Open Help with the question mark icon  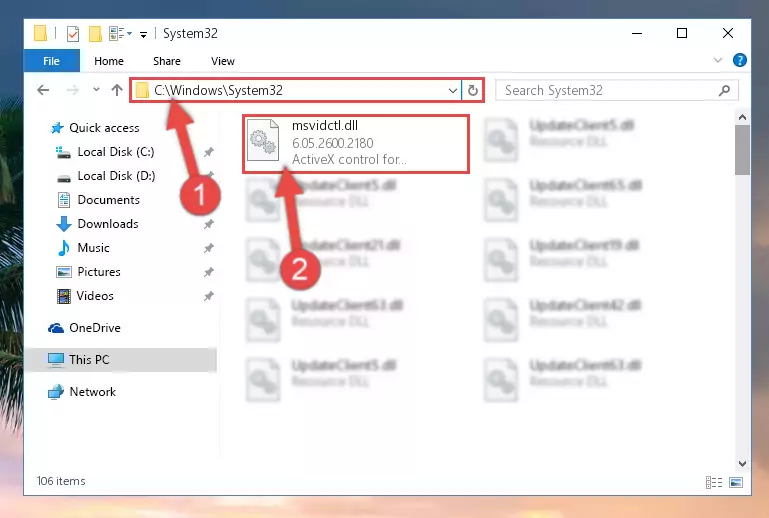(x=740, y=60)
